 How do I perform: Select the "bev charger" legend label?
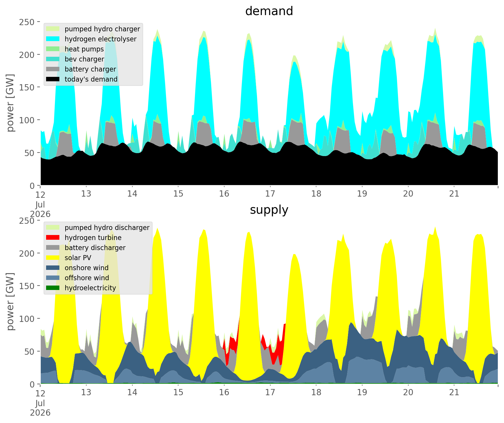point(84,59)
